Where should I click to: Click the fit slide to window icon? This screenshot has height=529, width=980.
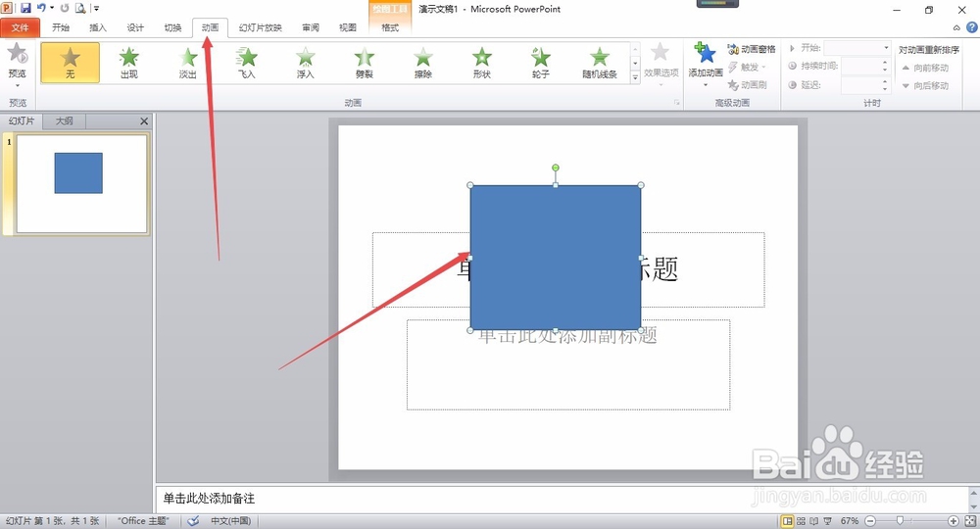(x=970, y=521)
